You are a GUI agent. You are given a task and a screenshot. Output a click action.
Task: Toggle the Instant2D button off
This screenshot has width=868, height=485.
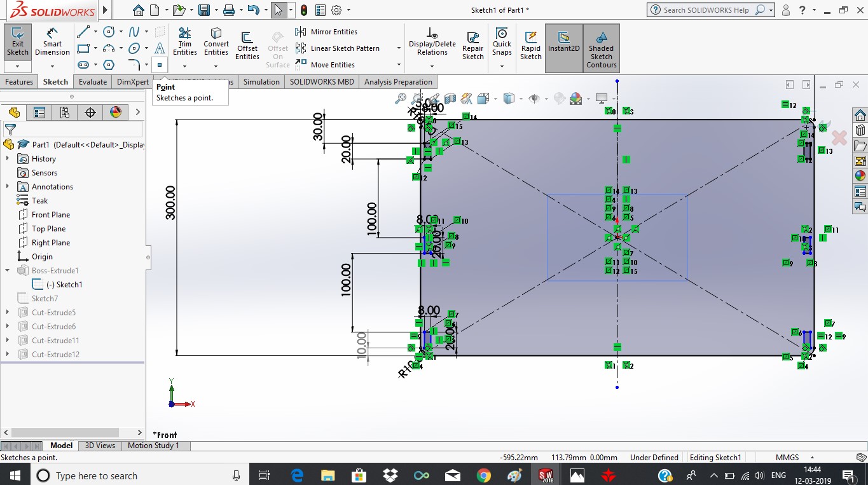(563, 41)
